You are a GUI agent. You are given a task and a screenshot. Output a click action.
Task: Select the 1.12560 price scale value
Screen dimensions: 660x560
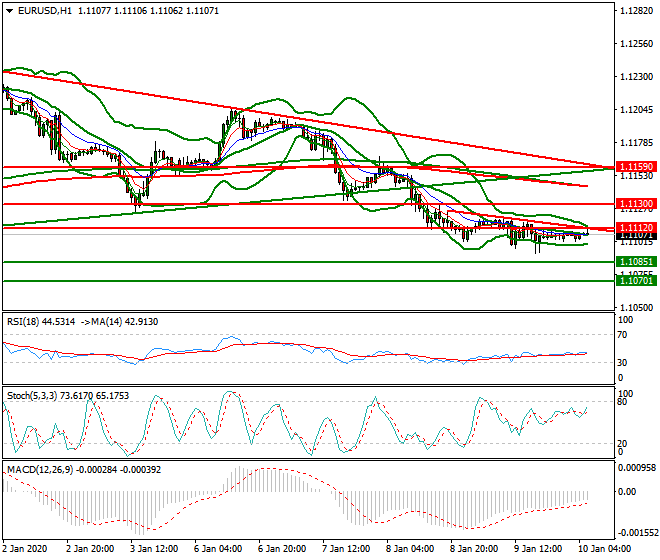point(636,44)
